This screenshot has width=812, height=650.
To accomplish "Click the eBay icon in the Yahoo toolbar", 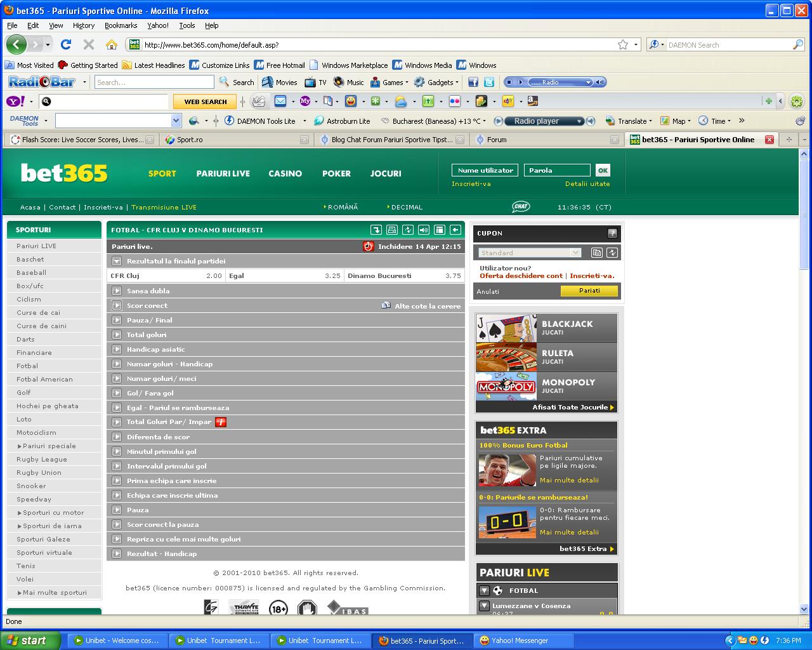I will click(507, 101).
